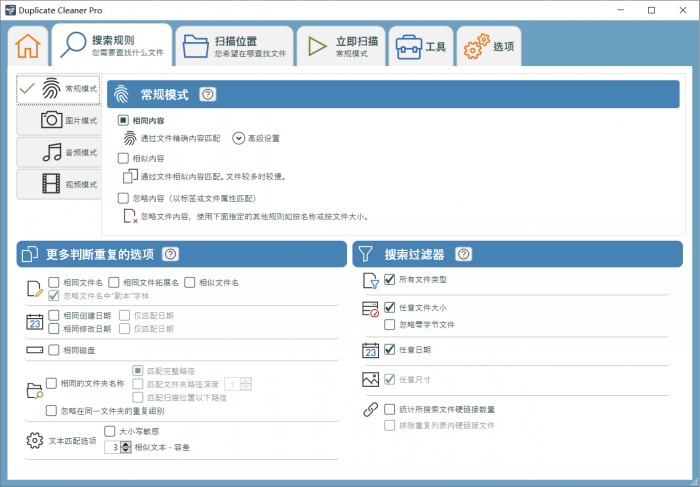Click fingerprint icon in 常规模式 header

(121, 95)
